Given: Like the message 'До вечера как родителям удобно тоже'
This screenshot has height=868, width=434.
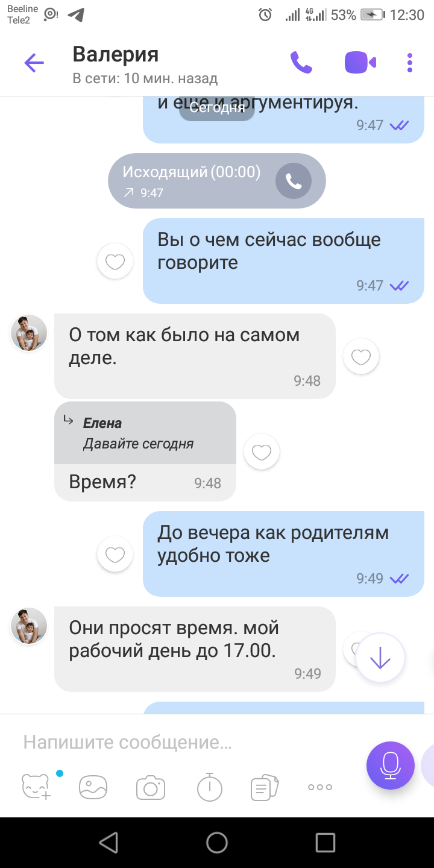Looking at the screenshot, I should 115,554.
